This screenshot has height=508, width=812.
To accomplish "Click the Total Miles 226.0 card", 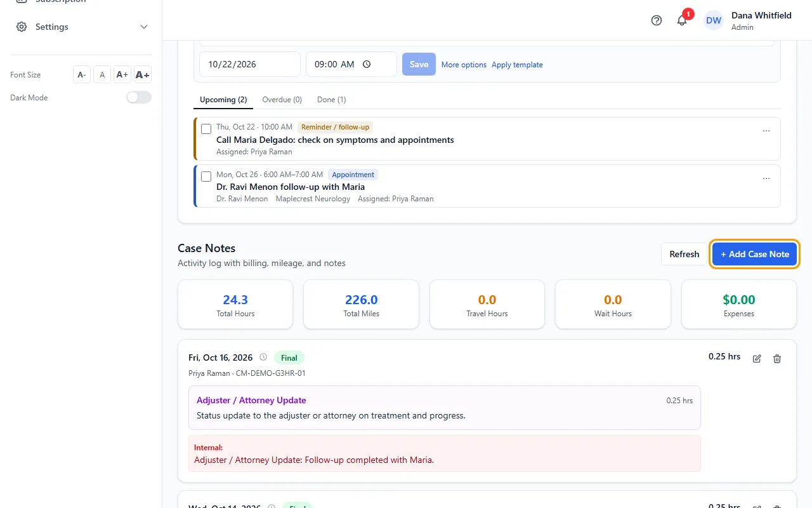I will pos(361,305).
